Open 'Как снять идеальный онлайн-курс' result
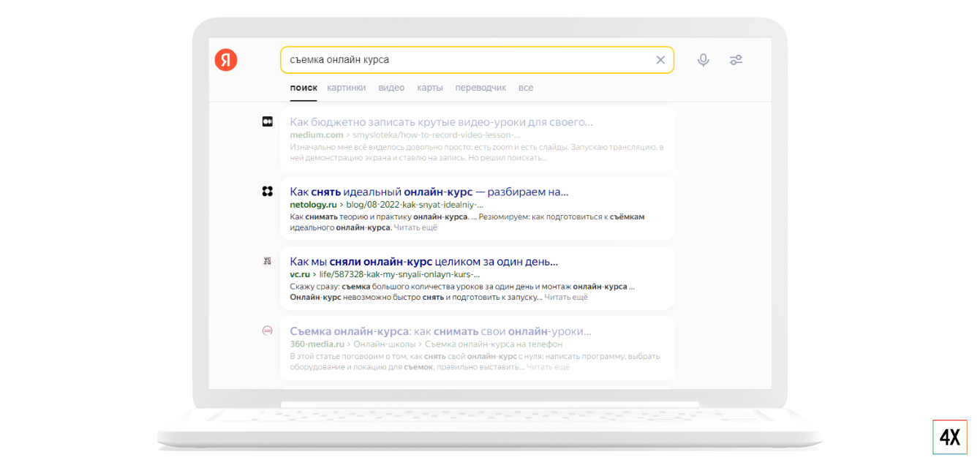This screenshot has width=980, height=468. point(429,192)
